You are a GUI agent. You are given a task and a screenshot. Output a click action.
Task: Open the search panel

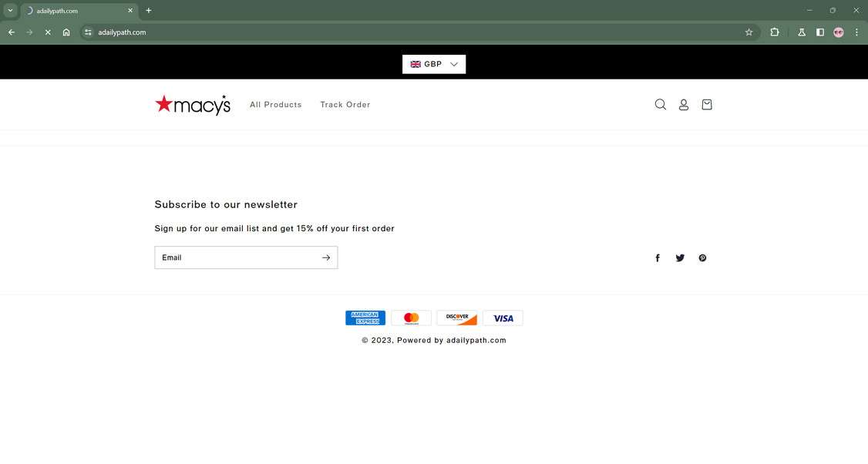pyautogui.click(x=660, y=104)
